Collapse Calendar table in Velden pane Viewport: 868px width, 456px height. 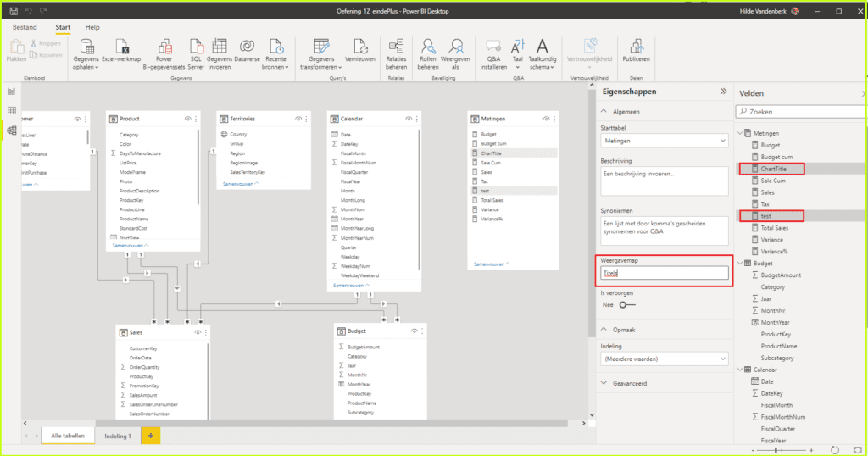(x=740, y=370)
